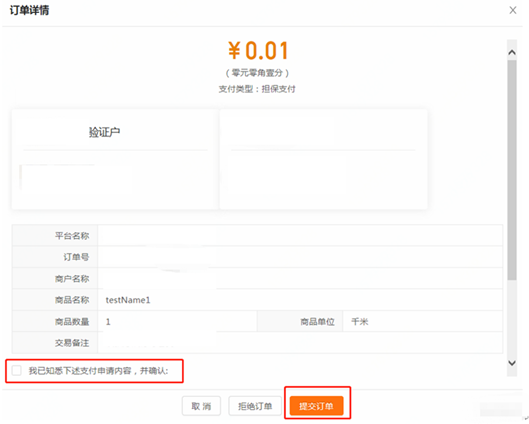Click the 订单号 value cell

tap(300, 257)
